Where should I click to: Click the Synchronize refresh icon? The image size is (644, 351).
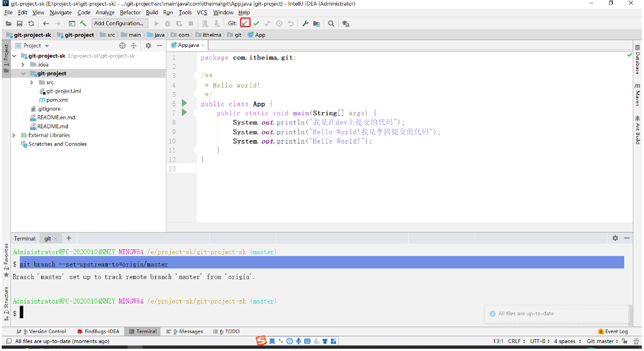click(31, 24)
